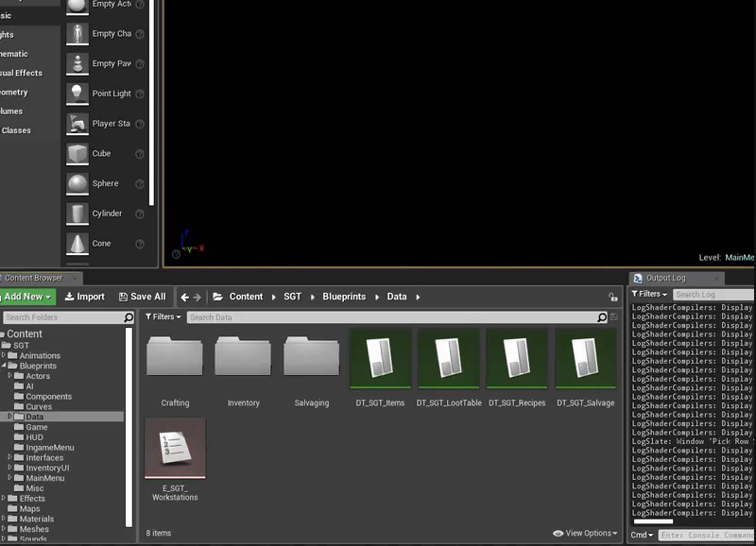Select the Sphere icon in Place panel
The width and height of the screenshot is (756, 546).
pyautogui.click(x=77, y=183)
